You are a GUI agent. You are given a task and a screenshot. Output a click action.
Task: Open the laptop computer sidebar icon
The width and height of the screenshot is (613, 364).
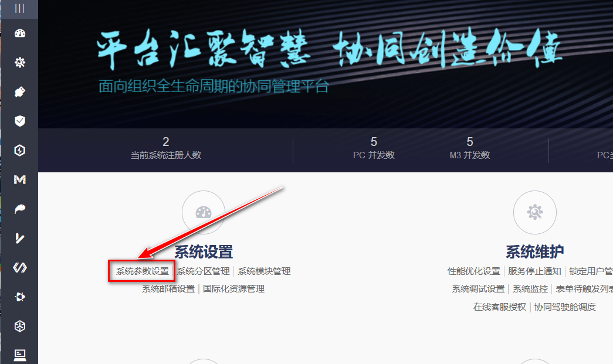[x=20, y=355]
